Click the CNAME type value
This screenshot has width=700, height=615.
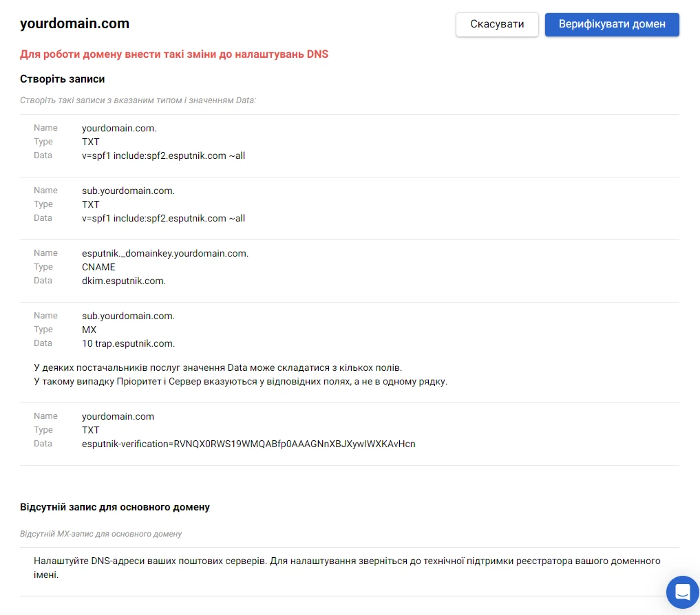point(98,267)
